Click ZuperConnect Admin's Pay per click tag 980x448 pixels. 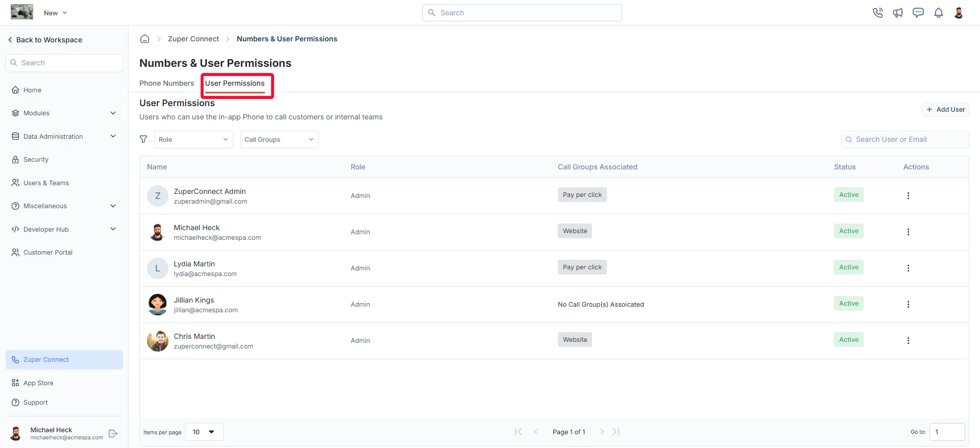[x=582, y=195]
